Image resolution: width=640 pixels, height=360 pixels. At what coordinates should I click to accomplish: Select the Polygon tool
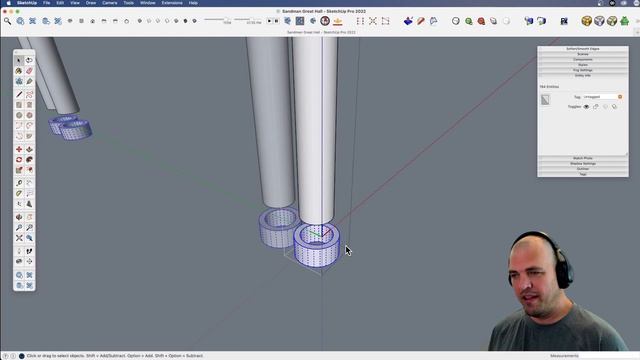coord(29,116)
